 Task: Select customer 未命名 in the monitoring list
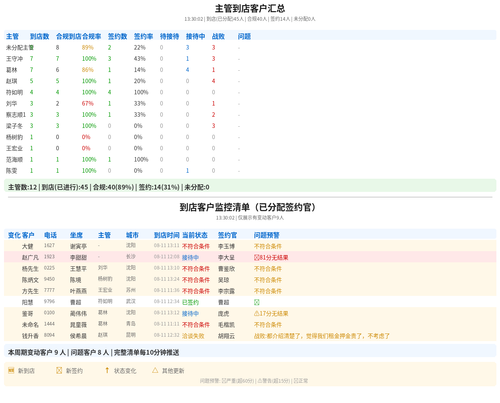pyautogui.click(x=30, y=325)
